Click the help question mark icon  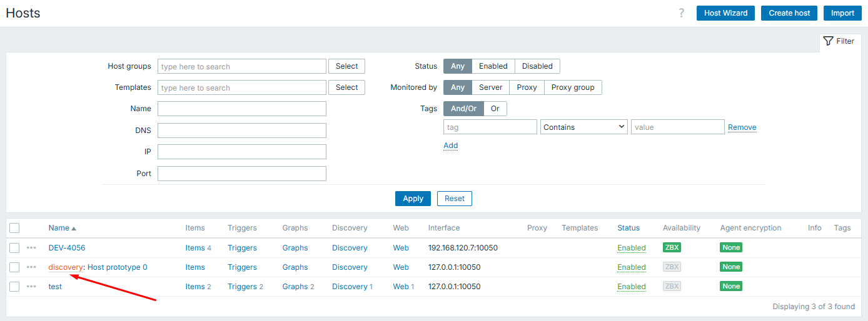coord(682,13)
